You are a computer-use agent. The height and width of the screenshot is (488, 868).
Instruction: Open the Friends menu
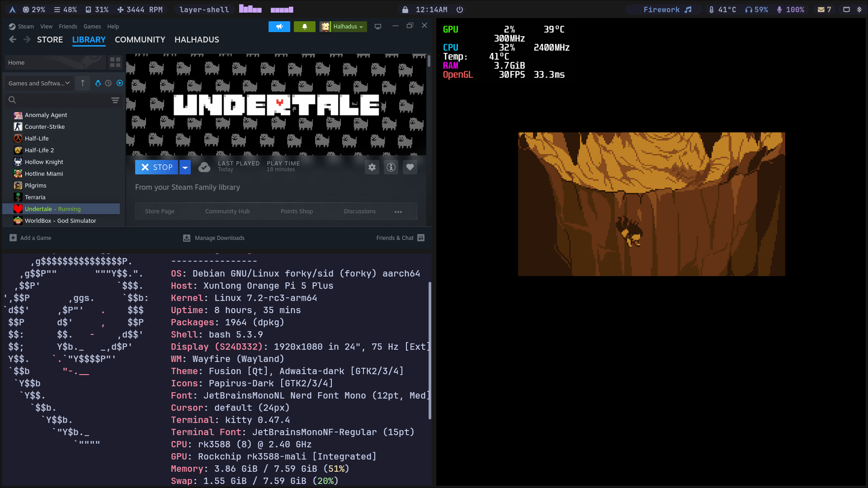tap(68, 27)
